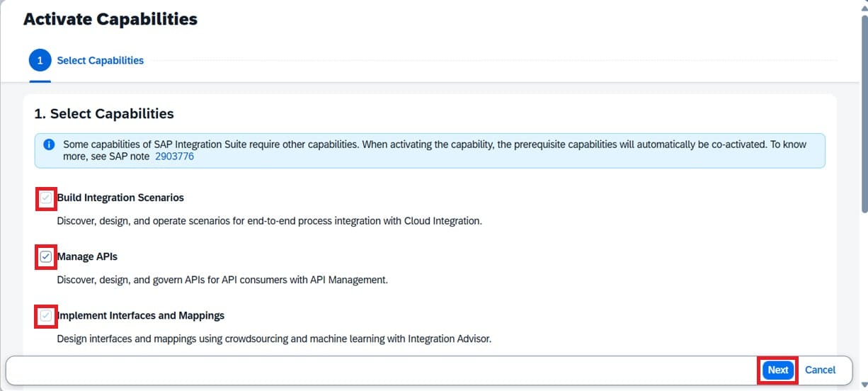
Task: Select the 'Select Capabilities' wizard step tab
Action: [100, 61]
